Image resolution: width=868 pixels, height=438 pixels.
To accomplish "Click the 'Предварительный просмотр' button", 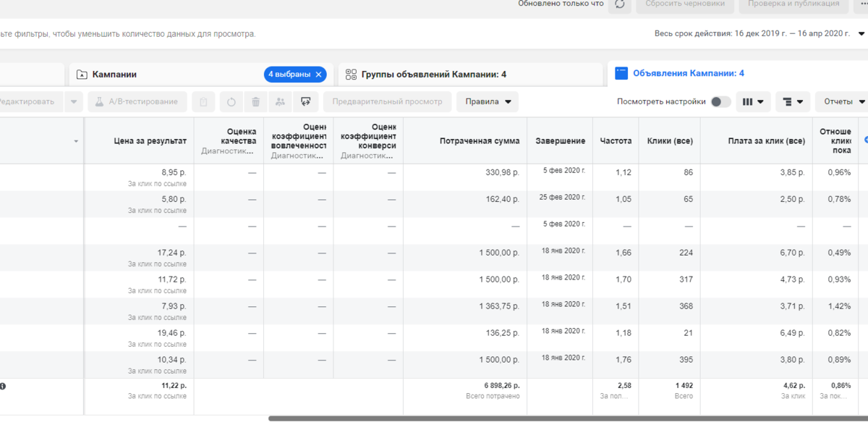I will click(x=387, y=102).
